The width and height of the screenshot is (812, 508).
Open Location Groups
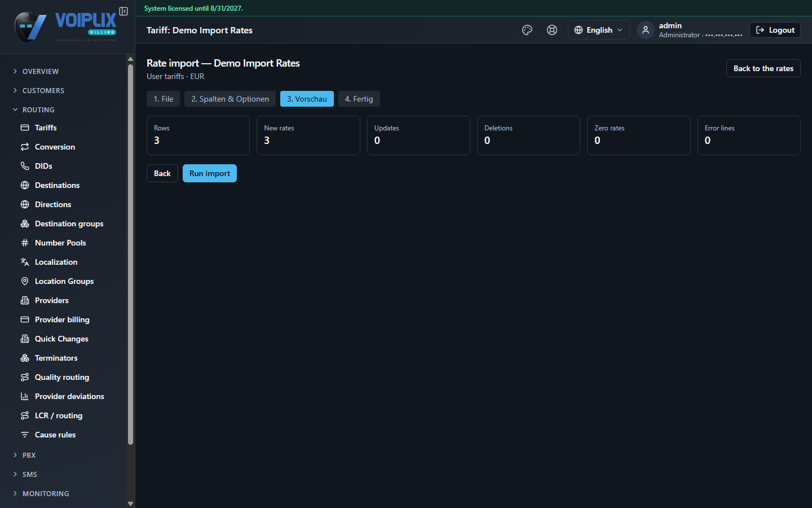coord(63,281)
